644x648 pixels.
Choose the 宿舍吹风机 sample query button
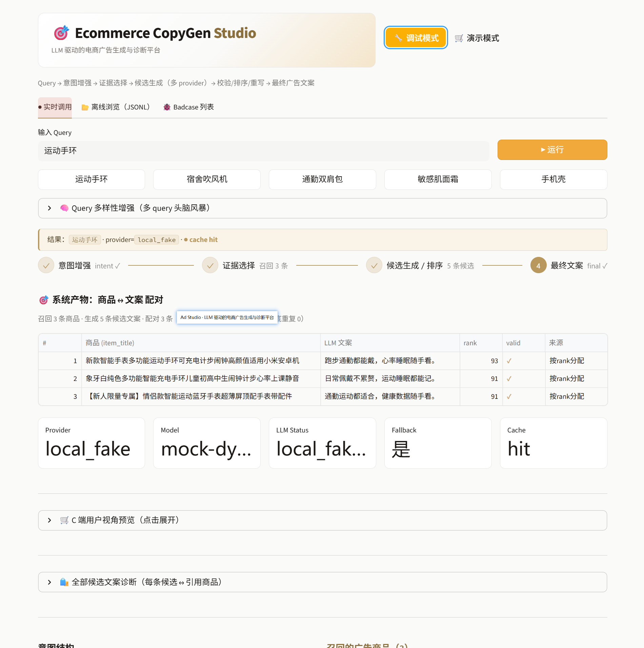[207, 179]
